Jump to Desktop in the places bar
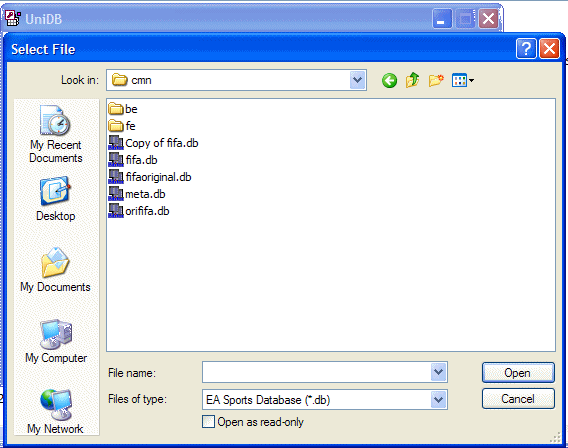568x448 pixels. pyautogui.click(x=56, y=199)
